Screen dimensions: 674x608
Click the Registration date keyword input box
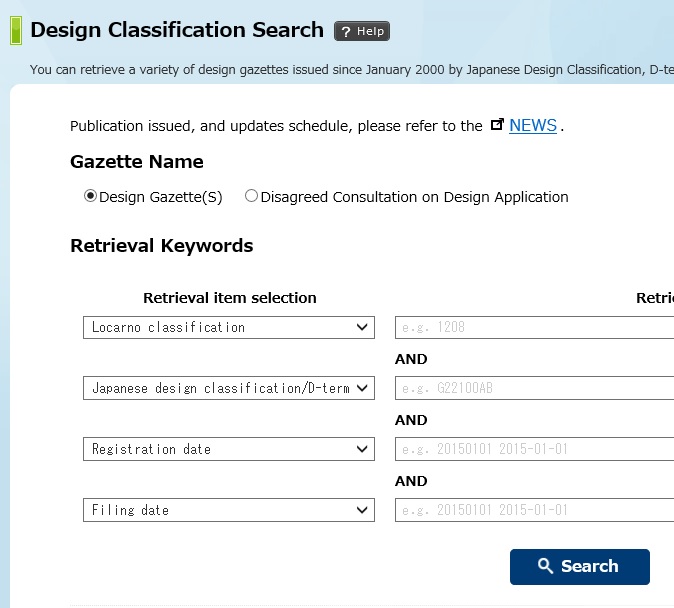(x=535, y=449)
